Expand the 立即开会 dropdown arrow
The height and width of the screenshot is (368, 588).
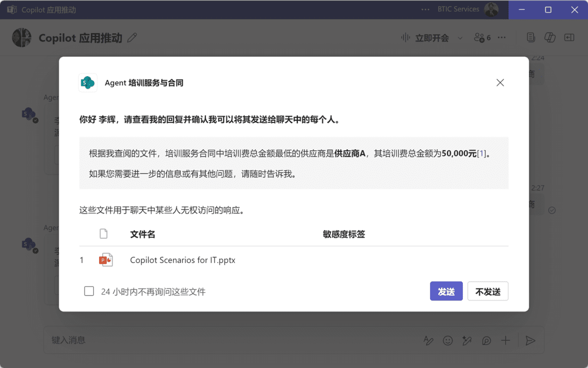point(460,38)
